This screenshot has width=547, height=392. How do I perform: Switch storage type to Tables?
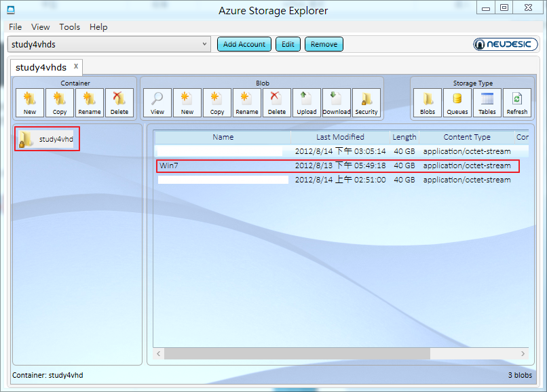click(487, 102)
